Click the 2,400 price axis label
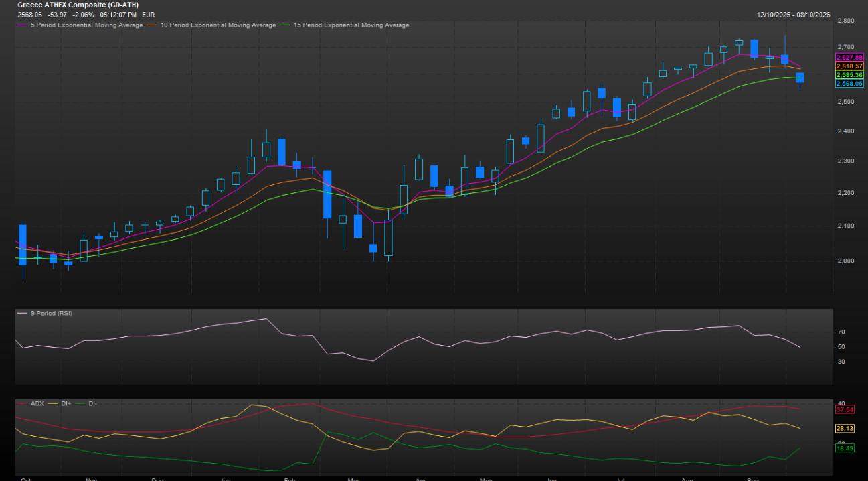This screenshot has height=481, width=868. 846,131
